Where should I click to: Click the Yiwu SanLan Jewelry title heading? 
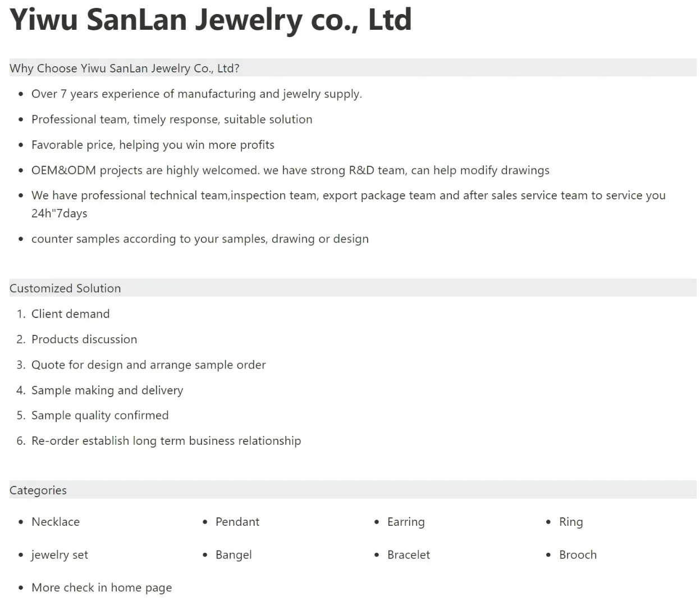click(211, 20)
